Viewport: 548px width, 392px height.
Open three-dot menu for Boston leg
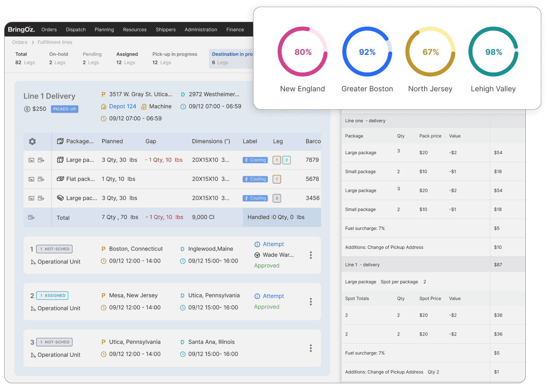point(310,255)
